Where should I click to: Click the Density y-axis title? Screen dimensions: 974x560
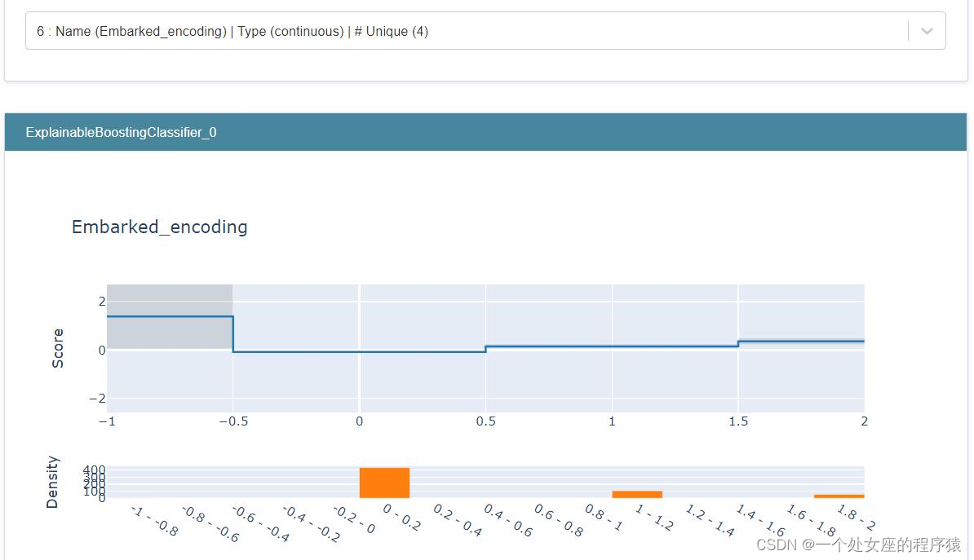(53, 483)
